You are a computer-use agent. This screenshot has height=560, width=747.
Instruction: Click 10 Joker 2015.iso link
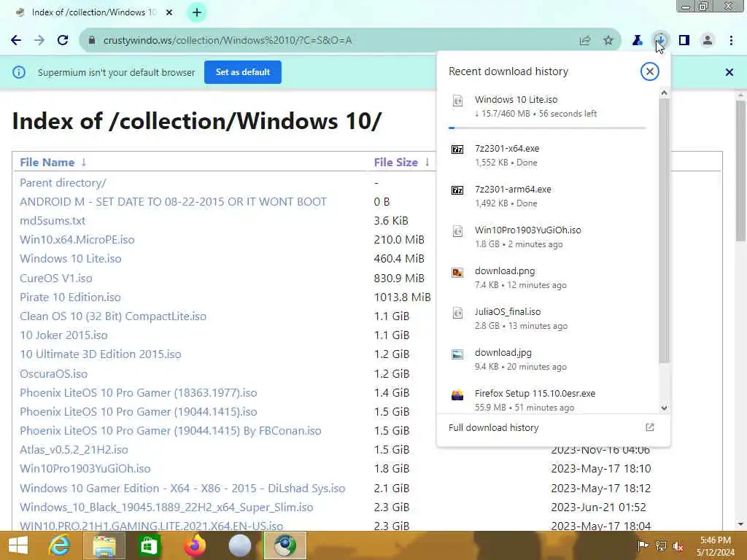(63, 335)
